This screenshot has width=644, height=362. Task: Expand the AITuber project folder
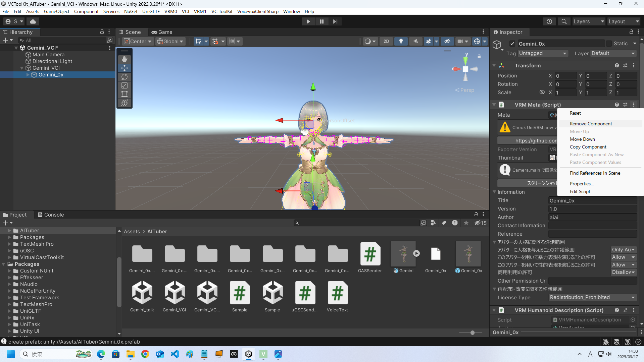point(10,231)
